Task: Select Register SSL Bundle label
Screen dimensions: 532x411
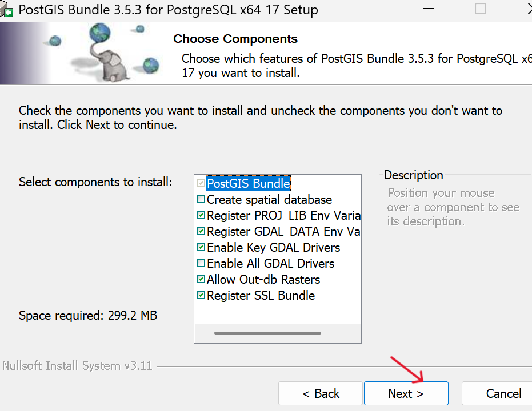Action: click(x=261, y=296)
